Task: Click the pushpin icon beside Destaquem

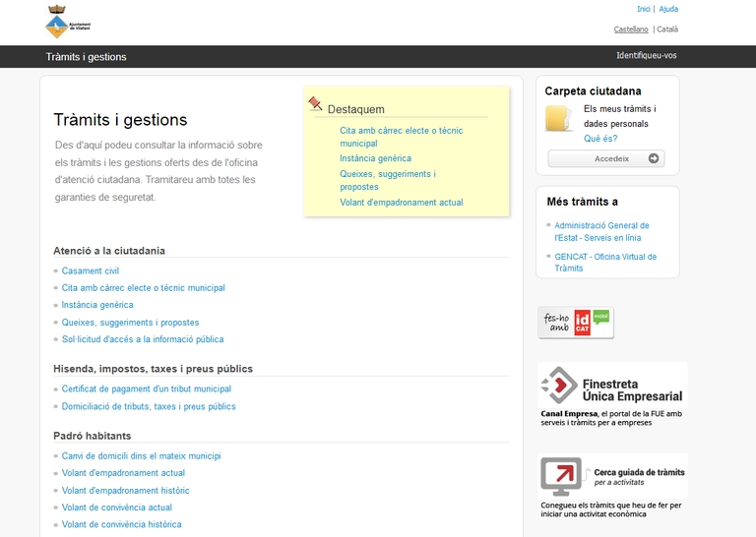Action: [315, 103]
